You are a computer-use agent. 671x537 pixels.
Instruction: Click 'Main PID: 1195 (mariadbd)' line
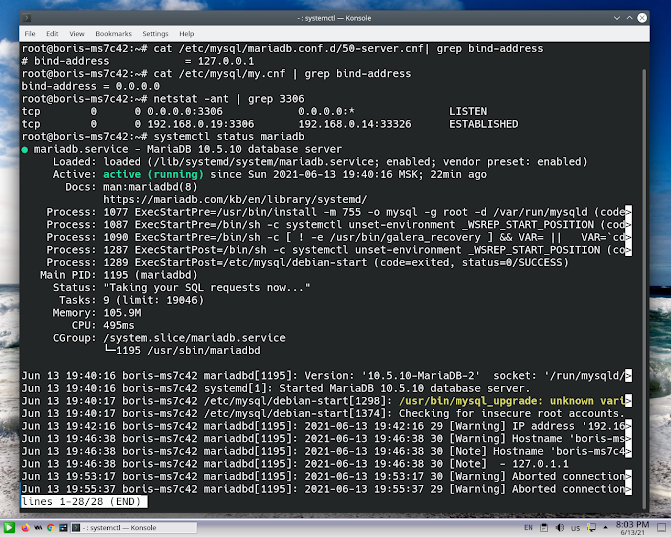coord(119,275)
